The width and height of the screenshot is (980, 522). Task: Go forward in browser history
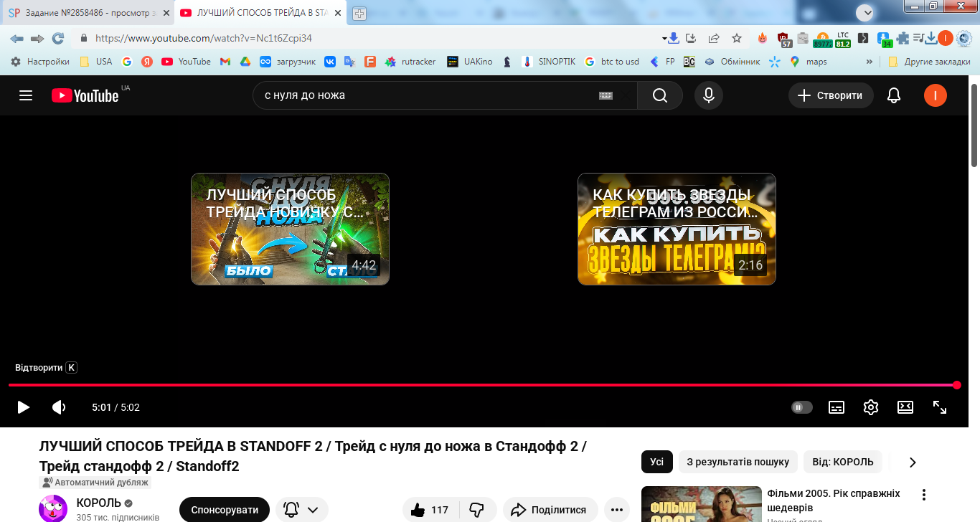pos(37,38)
